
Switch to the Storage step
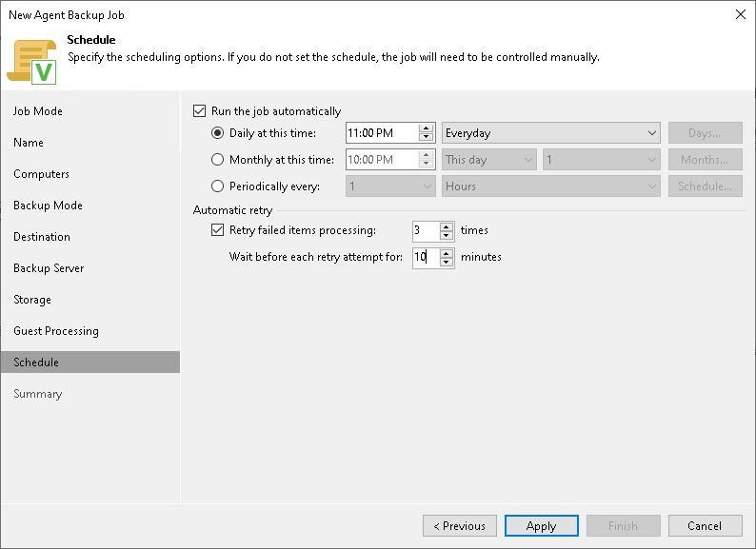(32, 300)
